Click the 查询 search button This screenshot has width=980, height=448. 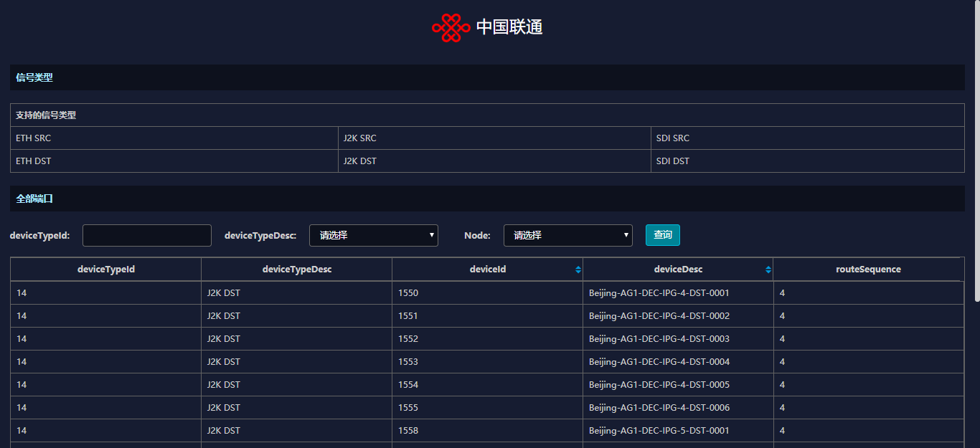[662, 235]
